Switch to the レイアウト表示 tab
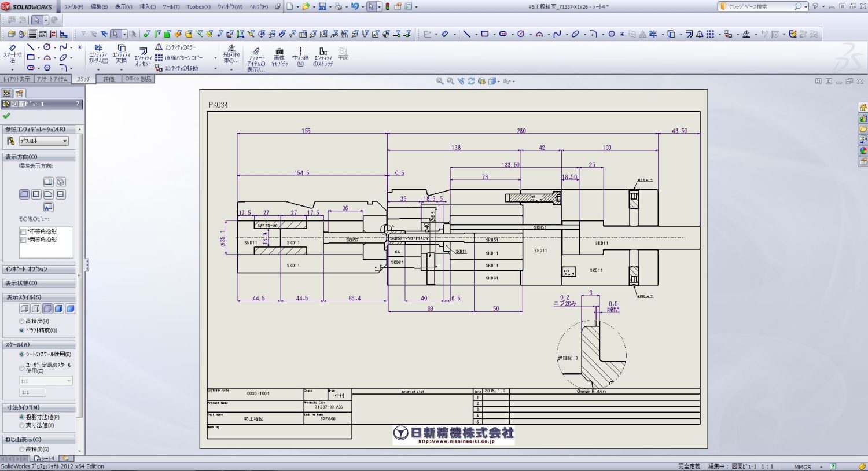The image size is (868, 471). (x=17, y=79)
